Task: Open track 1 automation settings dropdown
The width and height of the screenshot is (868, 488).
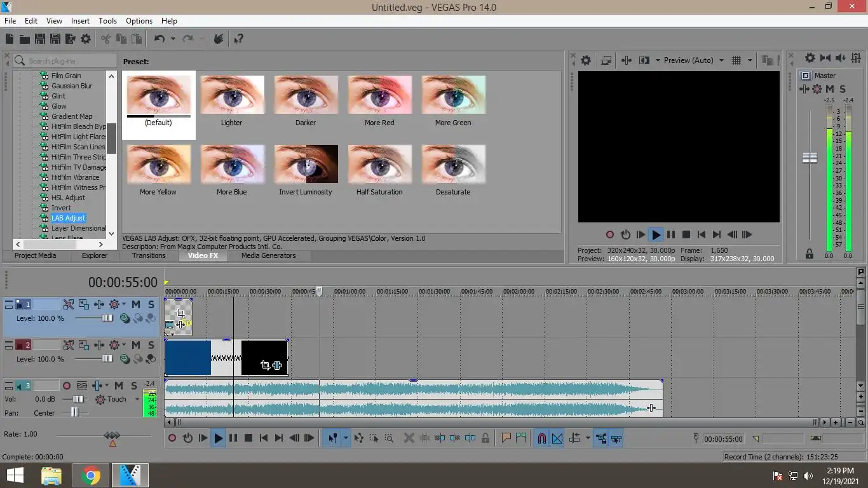Action: pyautogui.click(x=123, y=305)
